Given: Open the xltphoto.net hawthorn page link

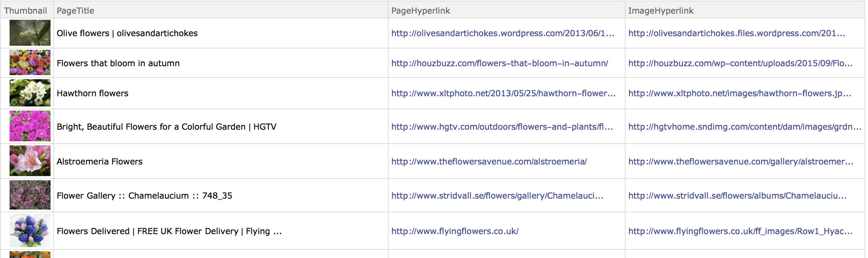Looking at the screenshot, I should pyautogui.click(x=503, y=93).
